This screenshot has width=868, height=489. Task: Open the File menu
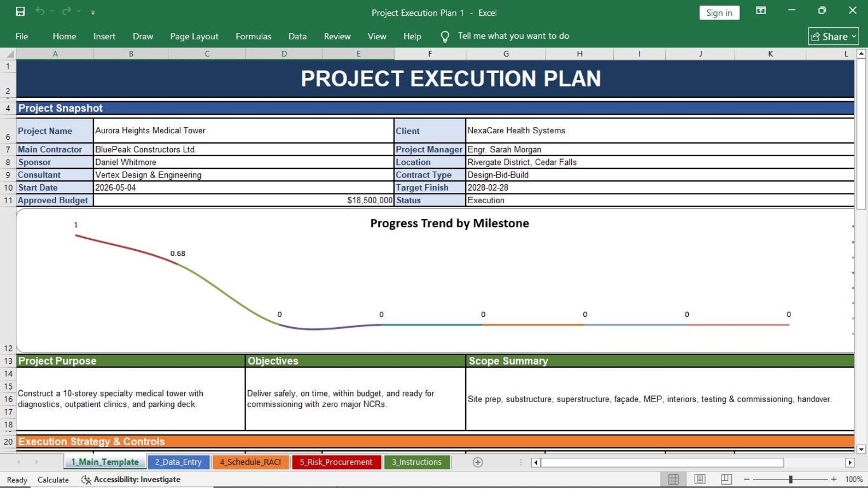22,36
